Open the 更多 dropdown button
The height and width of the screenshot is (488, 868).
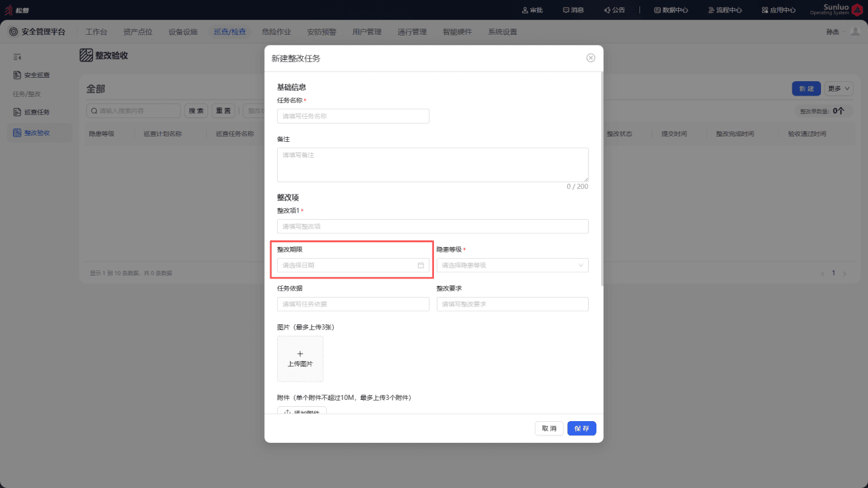pos(839,89)
